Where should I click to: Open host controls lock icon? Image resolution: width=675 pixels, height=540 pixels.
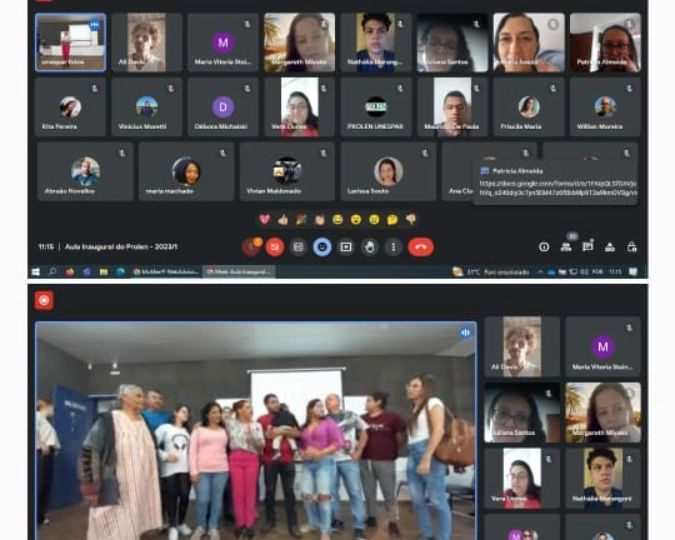click(x=632, y=247)
